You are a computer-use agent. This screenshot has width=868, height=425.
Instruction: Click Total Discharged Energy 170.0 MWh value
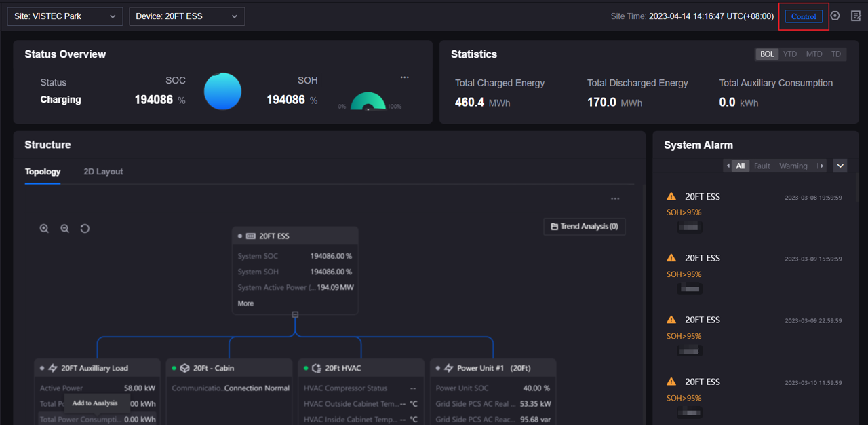point(614,103)
